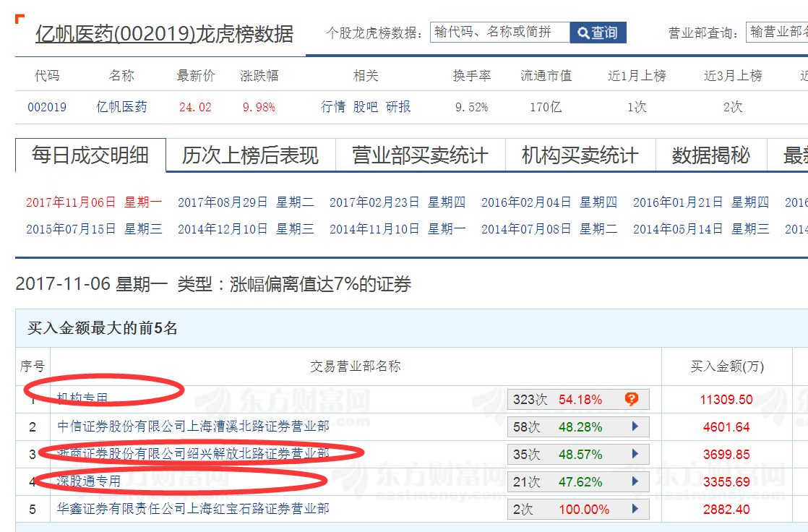Click market value 170亿
This screenshot has width=808, height=532.
[546, 107]
